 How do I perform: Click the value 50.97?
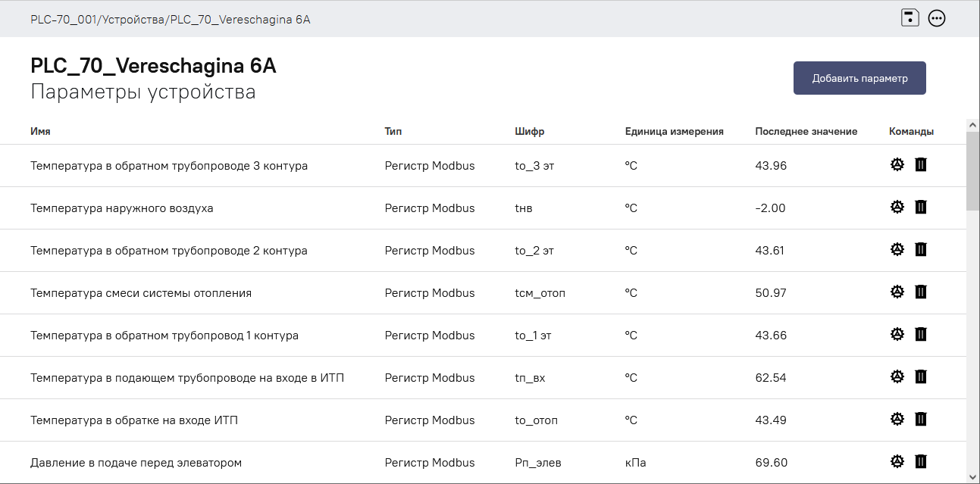771,292
